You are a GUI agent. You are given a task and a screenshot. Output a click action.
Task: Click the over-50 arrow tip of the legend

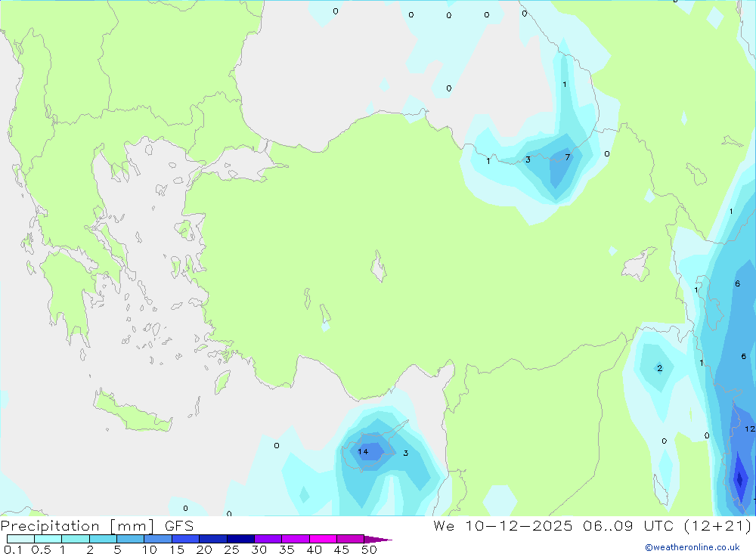pos(378,540)
